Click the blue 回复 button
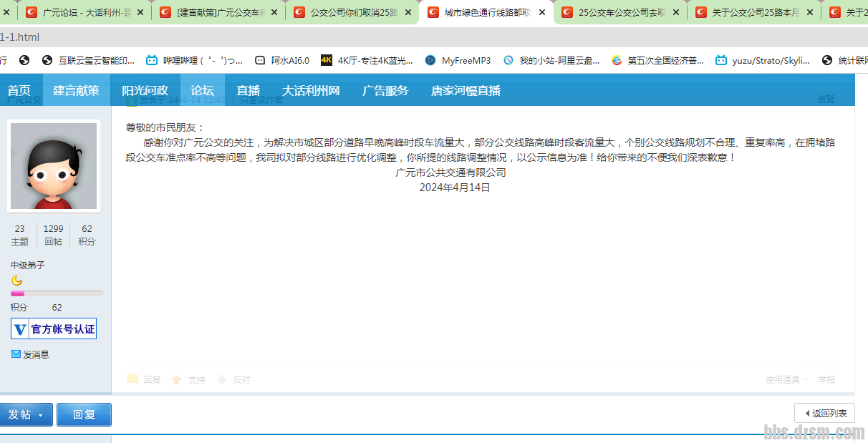 tap(84, 415)
